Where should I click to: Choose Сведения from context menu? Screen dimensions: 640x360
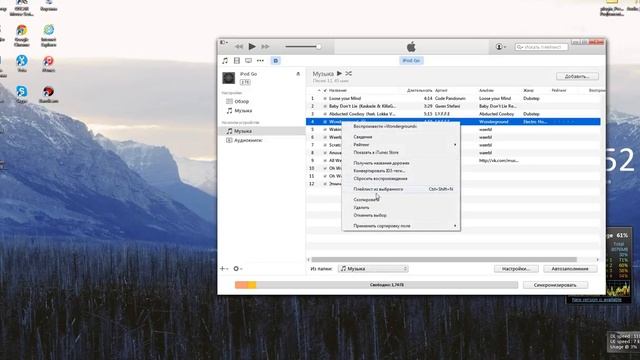click(362, 137)
